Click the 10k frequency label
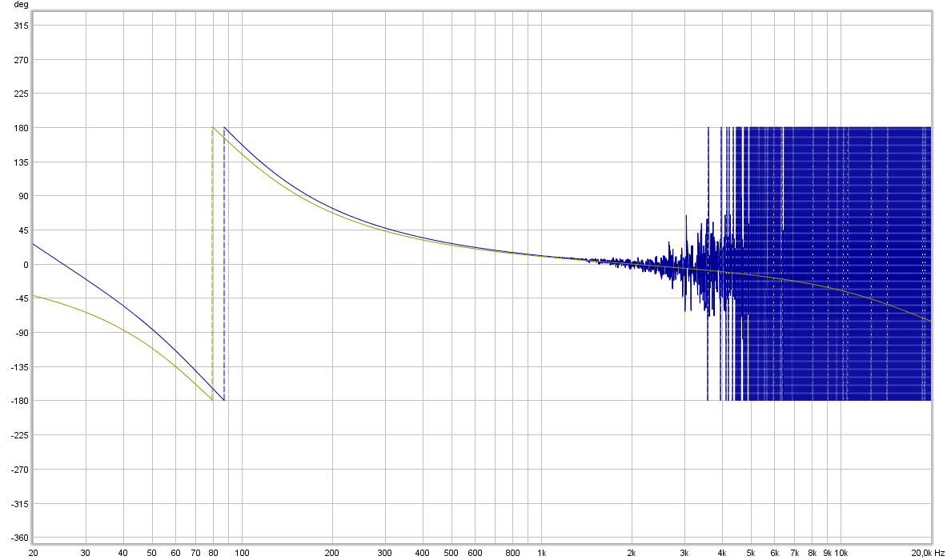Viewport: 947px width, 560px height. pyautogui.click(x=841, y=553)
